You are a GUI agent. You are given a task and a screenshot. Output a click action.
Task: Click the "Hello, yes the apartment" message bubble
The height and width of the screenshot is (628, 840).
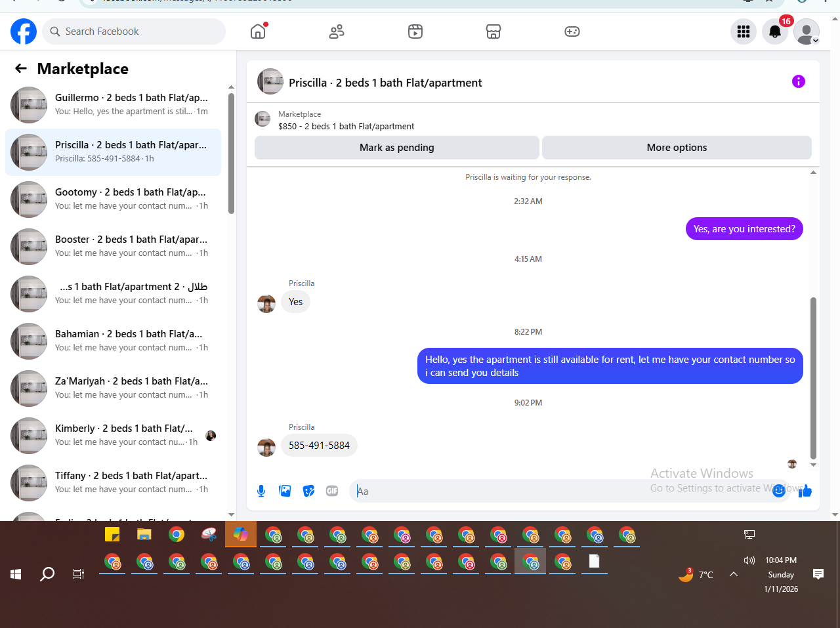pos(610,366)
